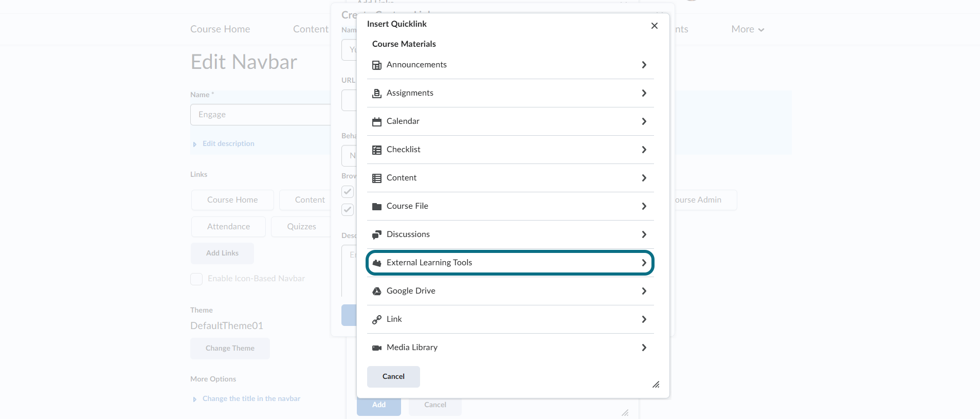Open the More dropdown in the navbar

tap(748, 29)
